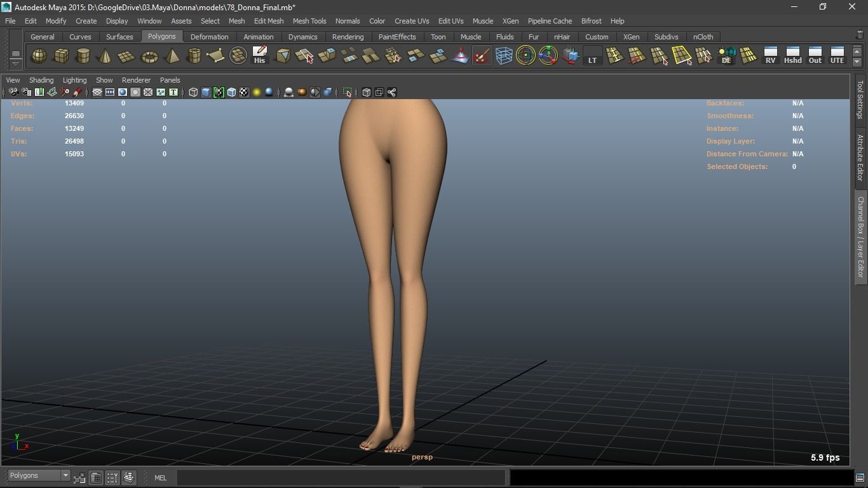The height and width of the screenshot is (488, 868).
Task: Open the Attribute Editor side tab
Action: (x=860, y=158)
